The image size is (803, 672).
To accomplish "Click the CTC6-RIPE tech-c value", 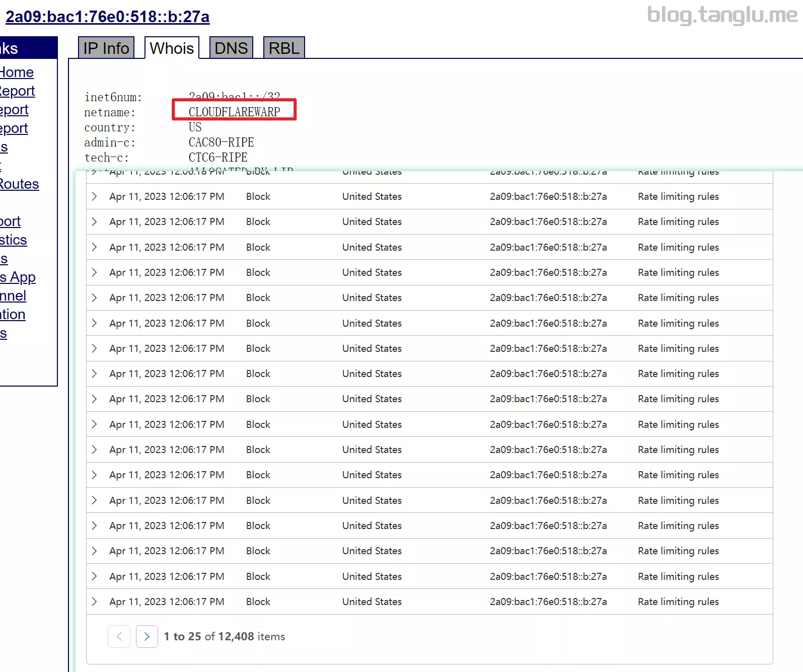I will (218, 158).
